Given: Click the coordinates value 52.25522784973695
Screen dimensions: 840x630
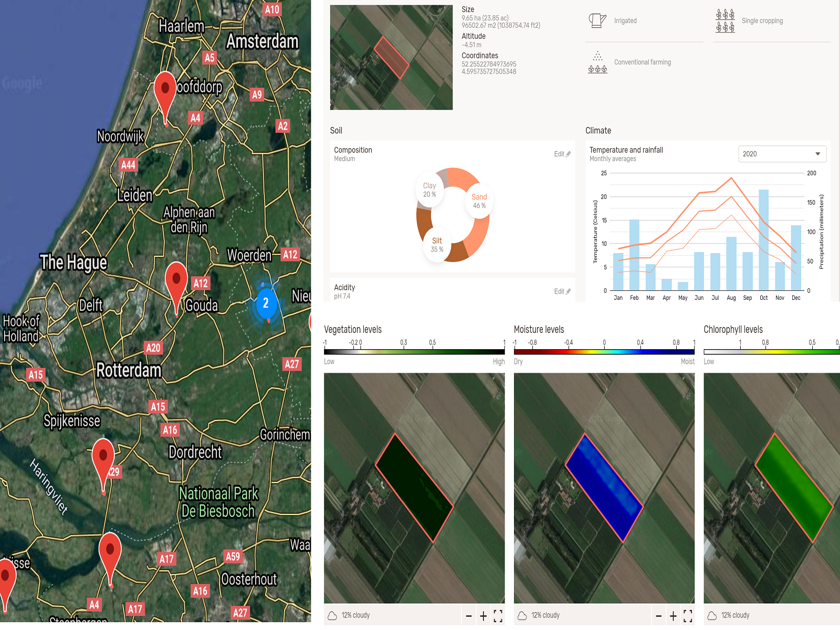Looking at the screenshot, I should tap(489, 64).
